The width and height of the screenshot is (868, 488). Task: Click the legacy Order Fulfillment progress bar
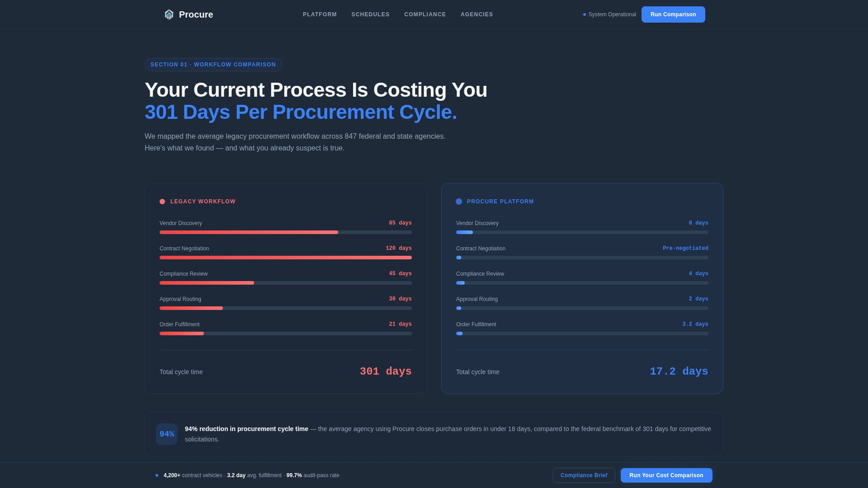(x=286, y=333)
